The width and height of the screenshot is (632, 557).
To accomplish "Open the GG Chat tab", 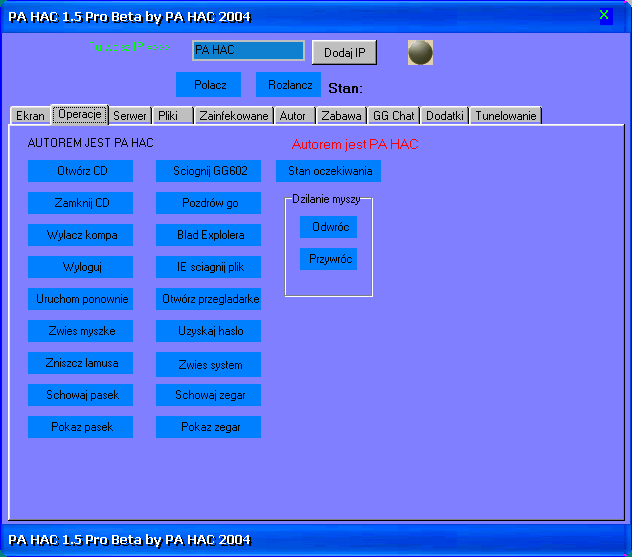I will click(x=394, y=116).
